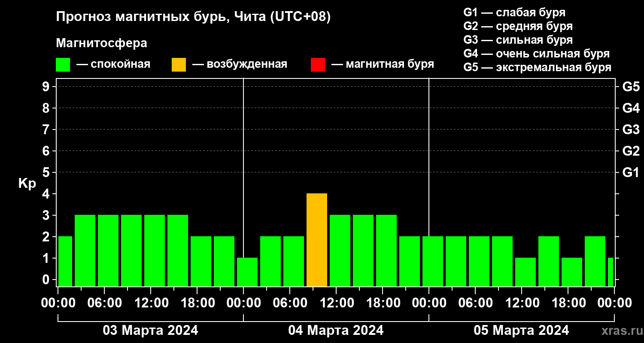Screen dimensions: 644x343
Task: Select the Kp 3 bar at 12:00 on 03 Марта
Action: click(x=155, y=251)
